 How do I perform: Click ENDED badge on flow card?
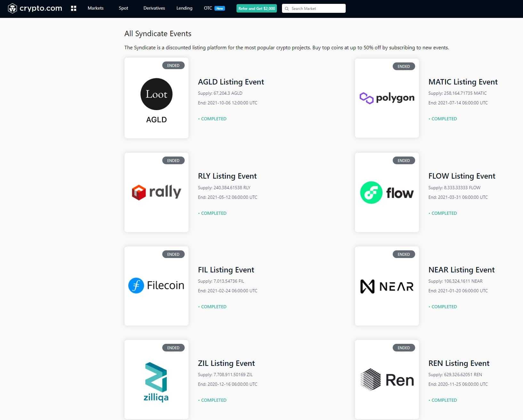404,160
